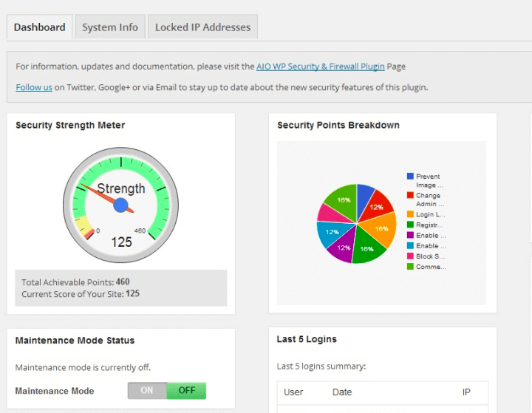Click the Follow us link
532x413 pixels.
[x=34, y=87]
